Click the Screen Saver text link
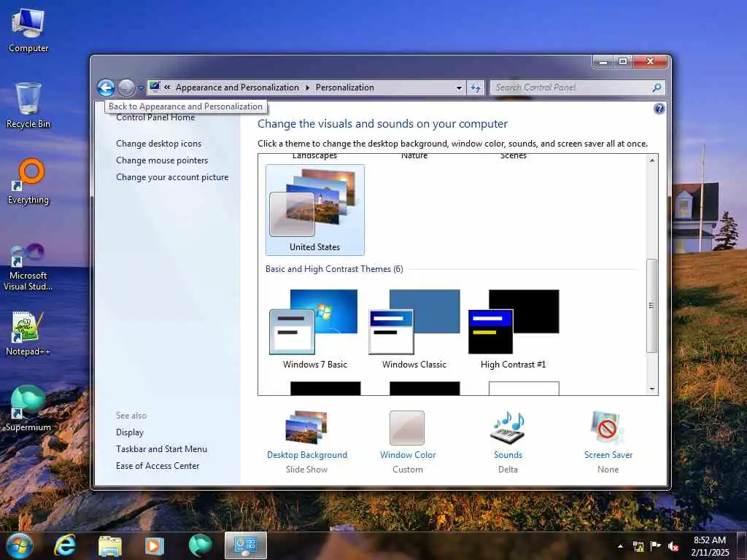 (608, 455)
